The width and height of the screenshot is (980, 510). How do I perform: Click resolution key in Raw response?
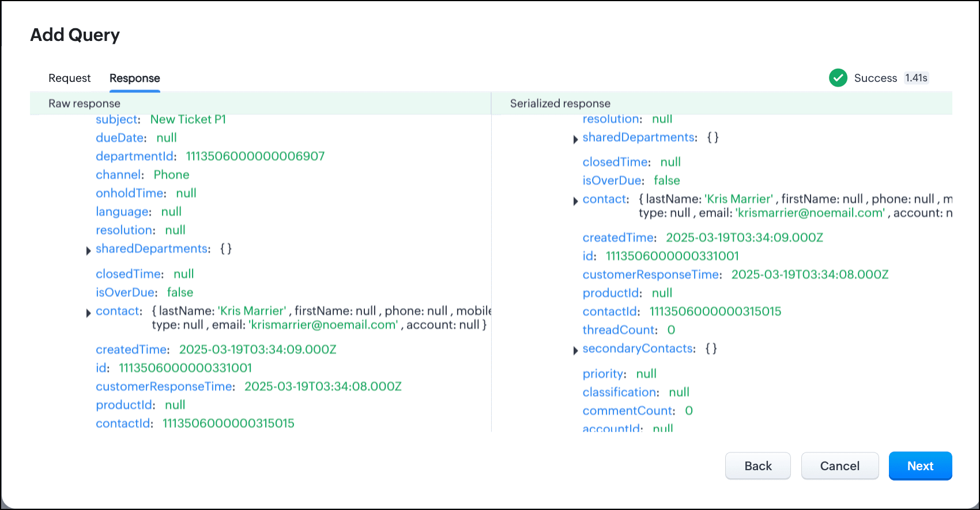125,230
